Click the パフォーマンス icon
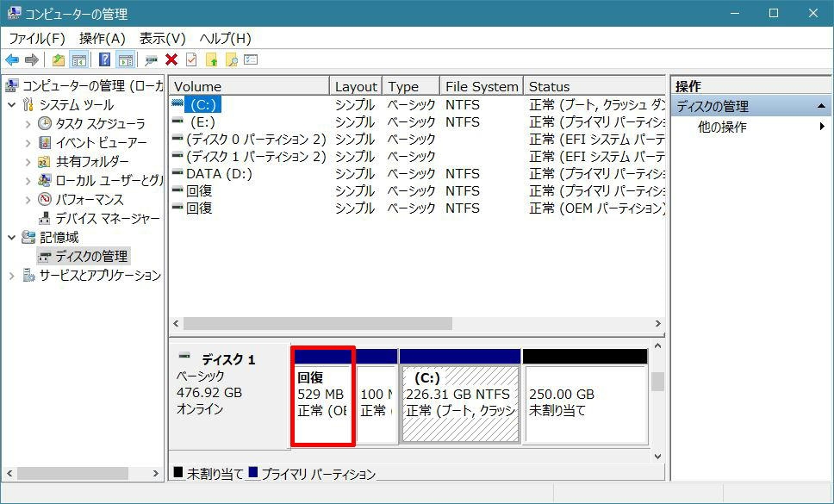Image resolution: width=834 pixels, height=504 pixels. tap(45, 199)
